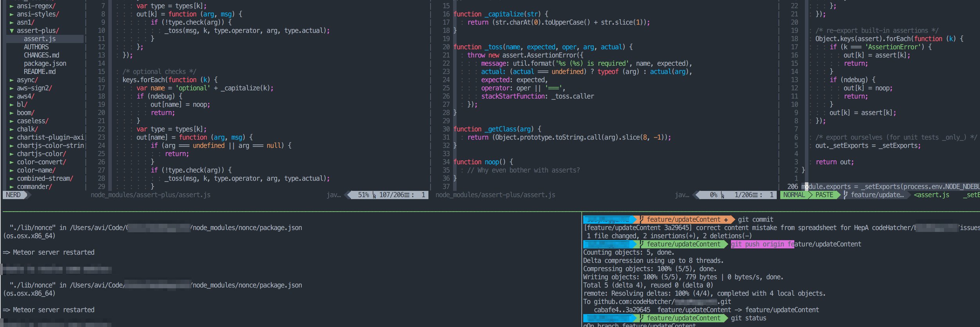Click the '/* re-export built-in assertions */' comment

(x=877, y=31)
